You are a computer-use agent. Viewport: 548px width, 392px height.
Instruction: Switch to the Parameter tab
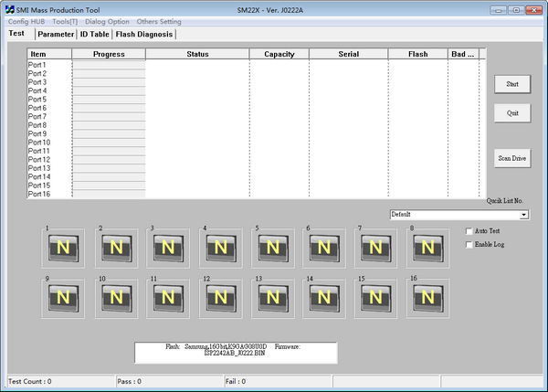[x=56, y=34]
